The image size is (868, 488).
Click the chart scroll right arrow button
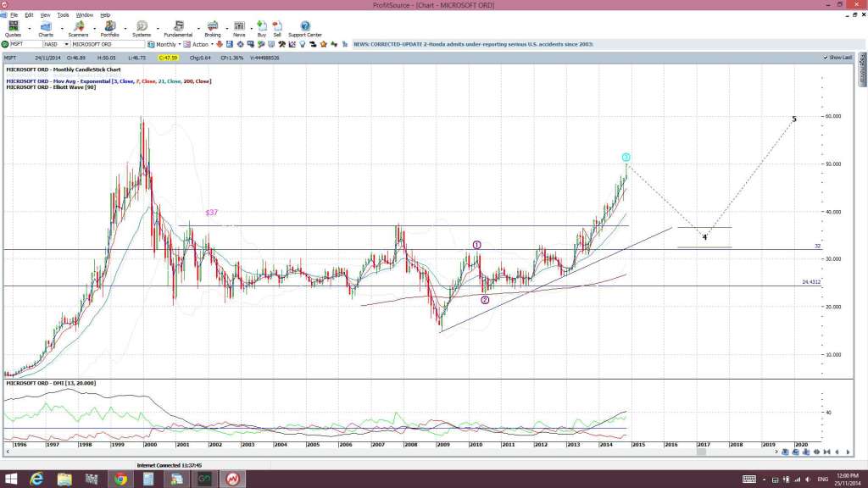coord(848,452)
